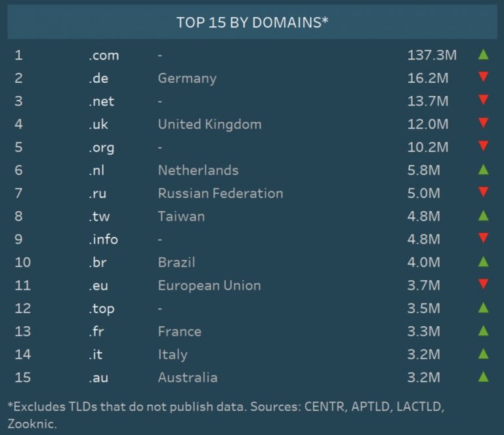Click the red down arrow for .eu
Image resolution: width=504 pixels, height=435 pixels.
tap(484, 285)
